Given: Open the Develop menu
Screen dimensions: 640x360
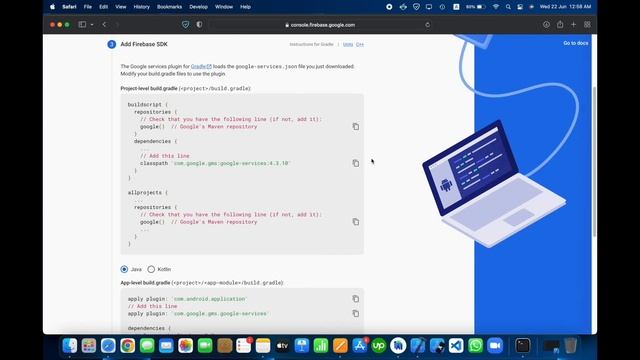Looking at the screenshot, I should point(198,7).
